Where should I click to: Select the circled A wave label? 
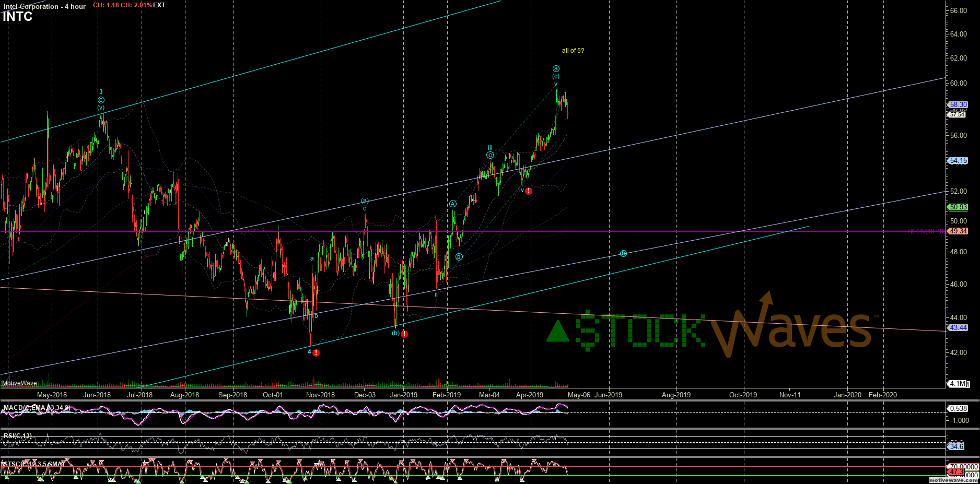click(x=453, y=204)
